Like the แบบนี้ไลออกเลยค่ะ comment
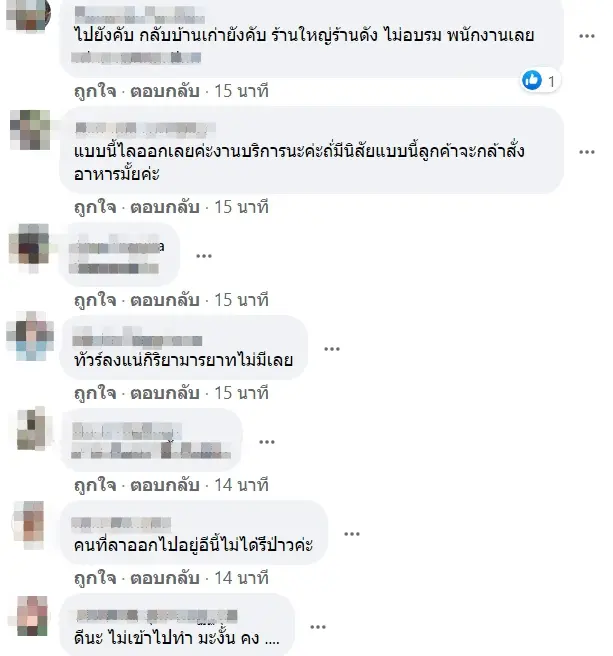 click(x=95, y=208)
